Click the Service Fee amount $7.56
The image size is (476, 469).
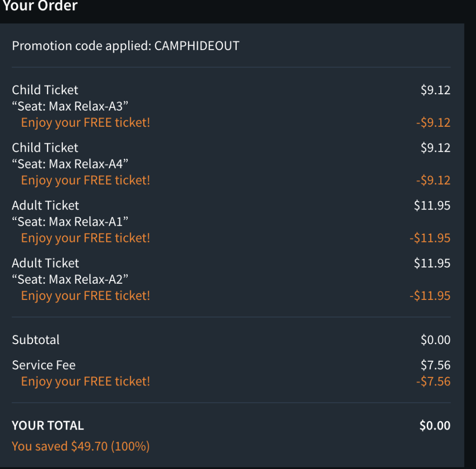435,365
